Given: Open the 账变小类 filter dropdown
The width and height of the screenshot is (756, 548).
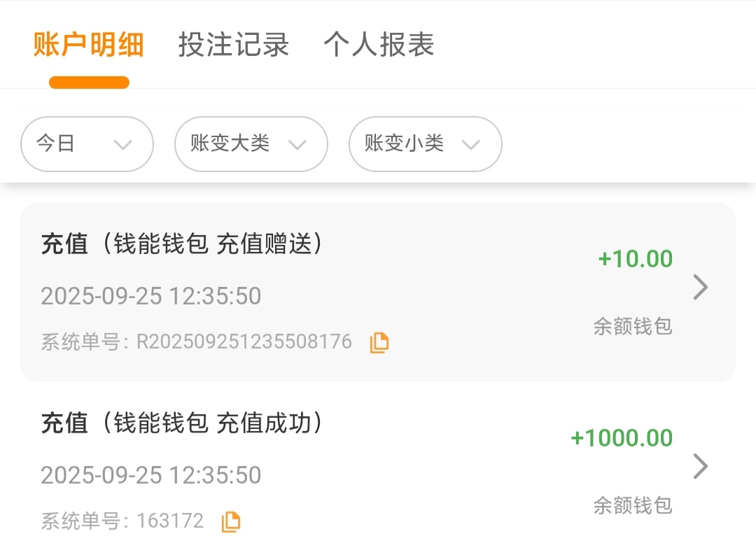Looking at the screenshot, I should [425, 144].
